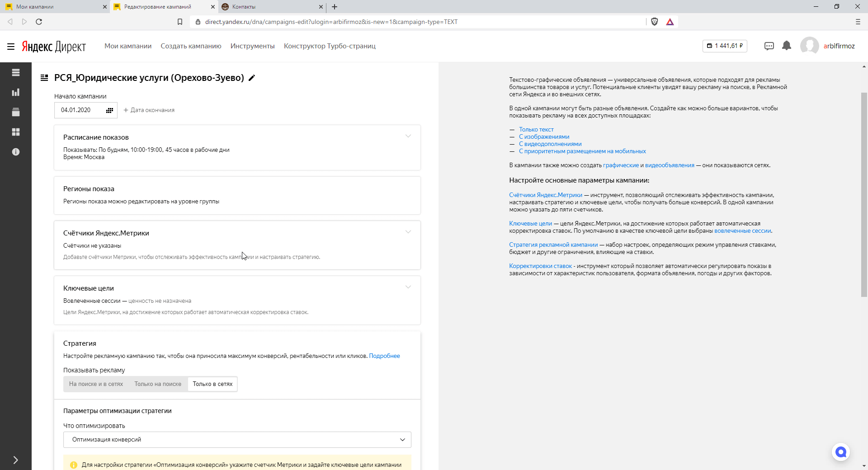This screenshot has height=470, width=868.
Task: Click the Яндекс Директ logo
Action: point(54,47)
